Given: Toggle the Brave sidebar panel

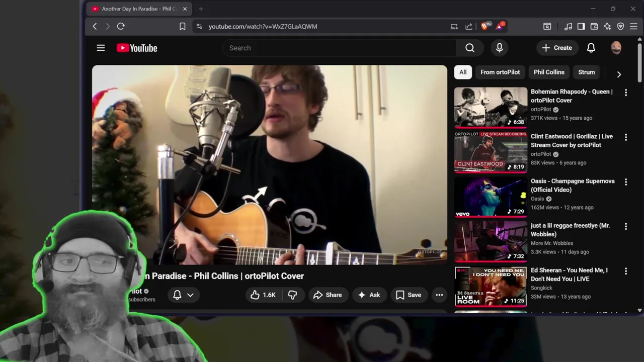Looking at the screenshot, I should pyautogui.click(x=581, y=26).
